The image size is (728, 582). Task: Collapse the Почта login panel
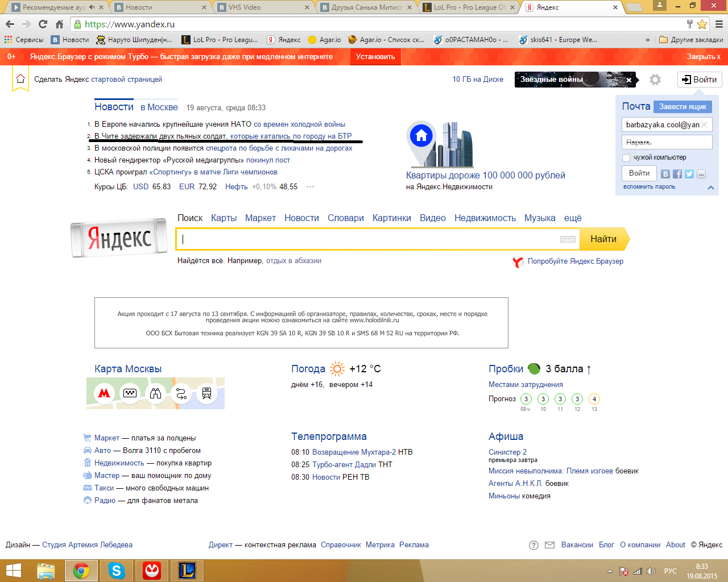point(710,187)
